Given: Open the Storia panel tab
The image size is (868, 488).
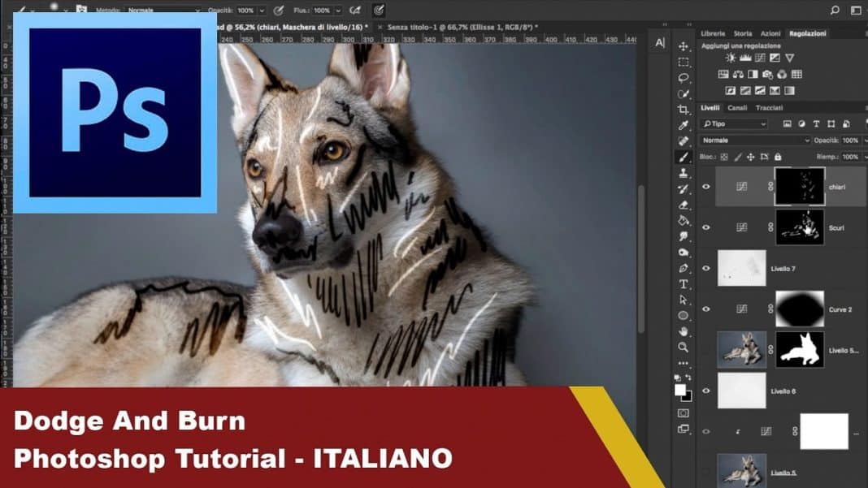Looking at the screenshot, I should [x=741, y=34].
